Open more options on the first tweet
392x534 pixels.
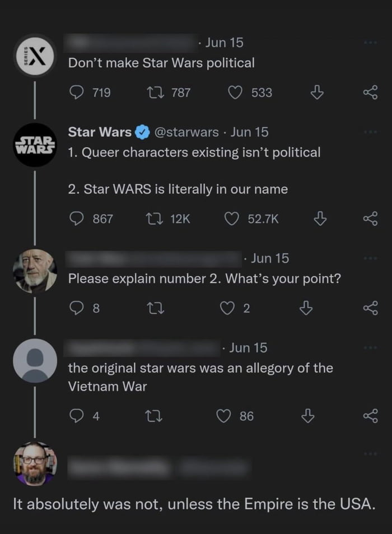(x=371, y=43)
